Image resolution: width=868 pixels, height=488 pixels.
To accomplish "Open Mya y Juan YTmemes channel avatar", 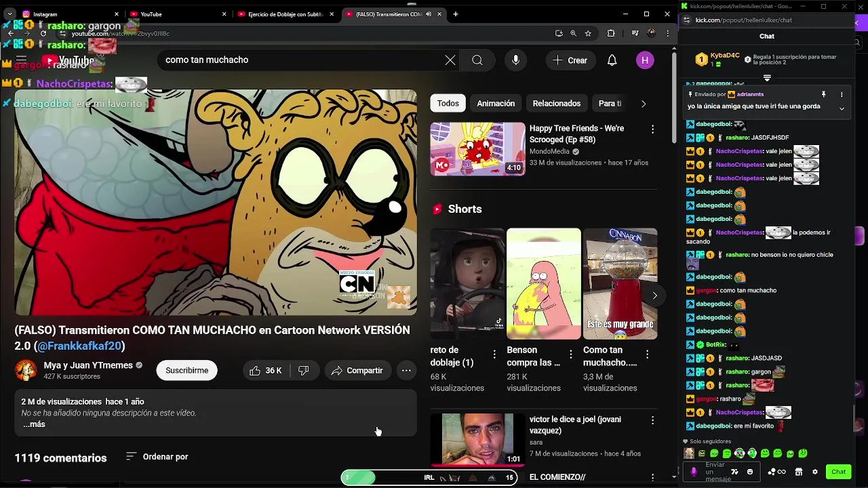I will point(26,370).
